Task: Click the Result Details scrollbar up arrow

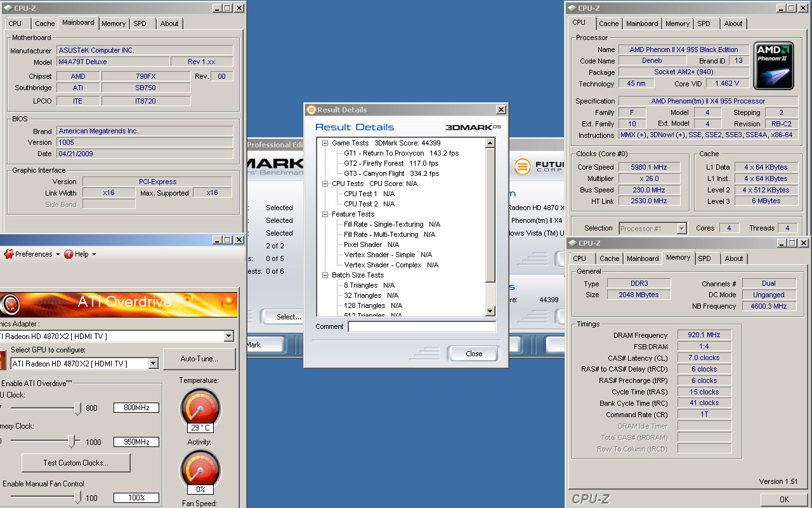Action: (490, 143)
